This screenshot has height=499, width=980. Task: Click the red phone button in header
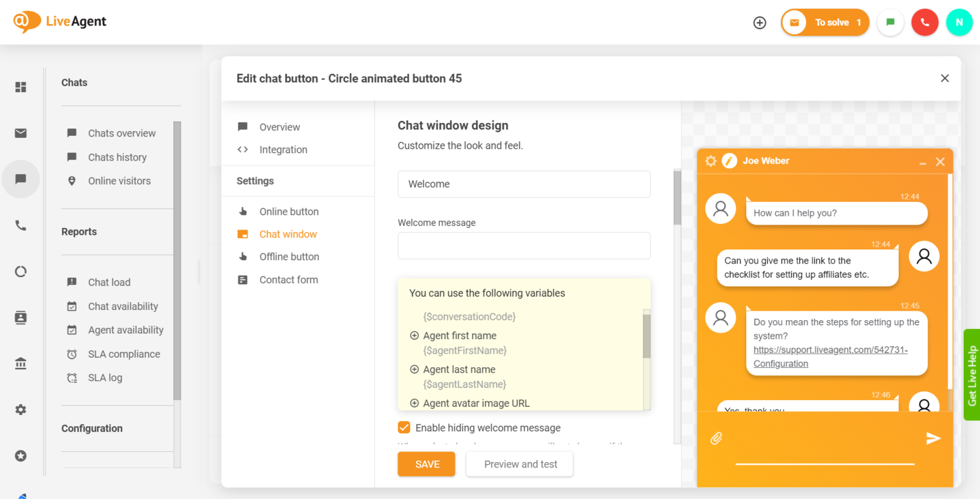[x=925, y=23]
